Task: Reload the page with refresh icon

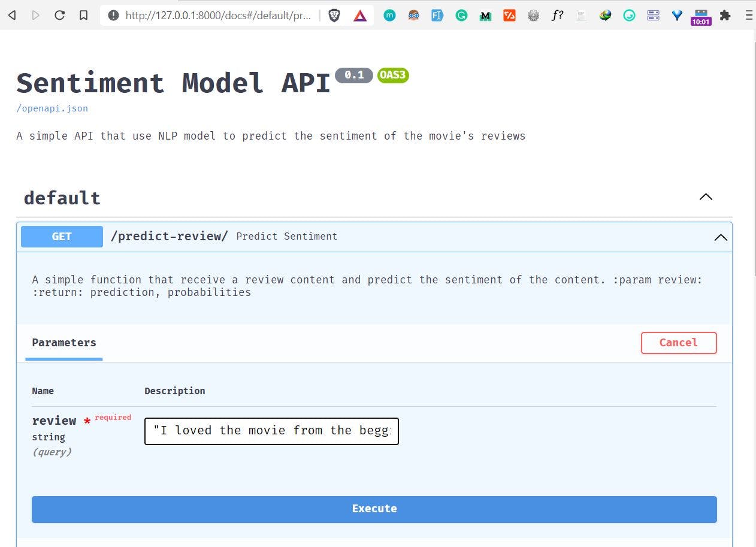Action: coord(59,16)
